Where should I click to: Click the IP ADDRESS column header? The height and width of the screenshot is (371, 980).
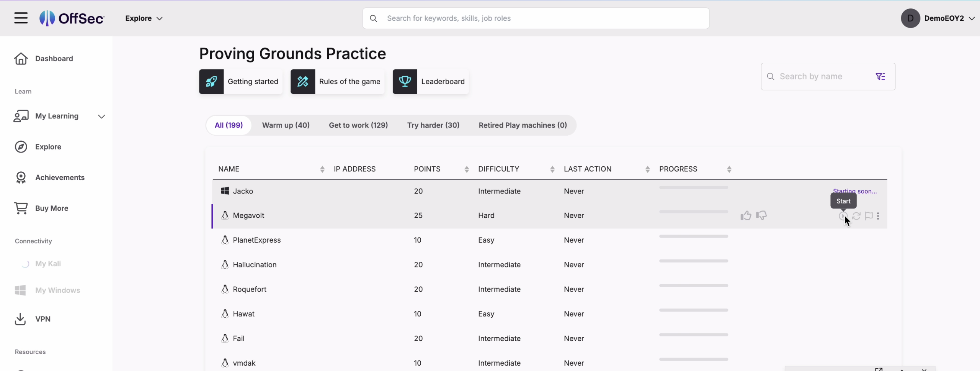354,169
